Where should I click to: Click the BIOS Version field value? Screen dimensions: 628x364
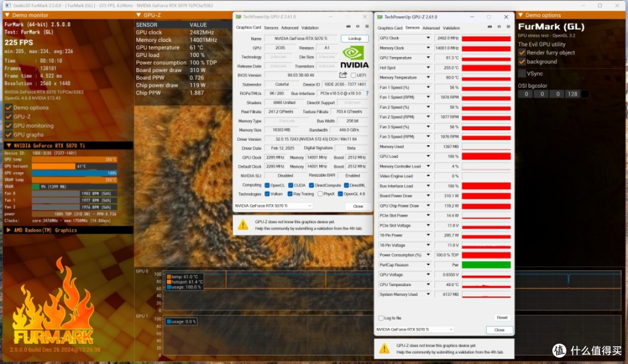coord(301,75)
